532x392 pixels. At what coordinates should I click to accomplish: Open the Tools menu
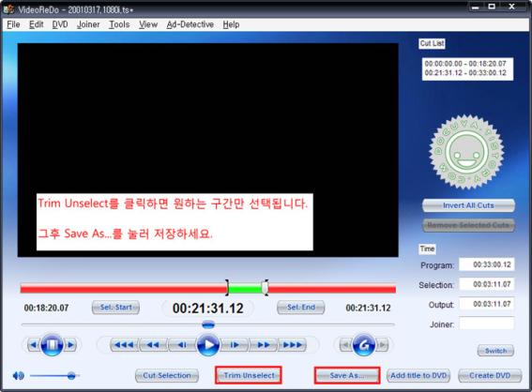pyautogui.click(x=119, y=24)
